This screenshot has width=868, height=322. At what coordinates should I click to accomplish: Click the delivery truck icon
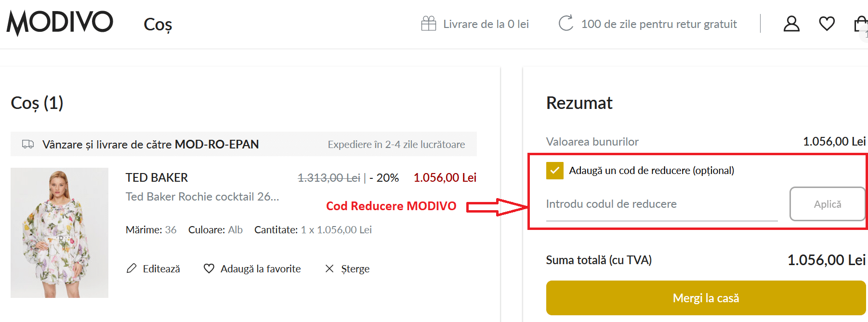[x=28, y=144]
